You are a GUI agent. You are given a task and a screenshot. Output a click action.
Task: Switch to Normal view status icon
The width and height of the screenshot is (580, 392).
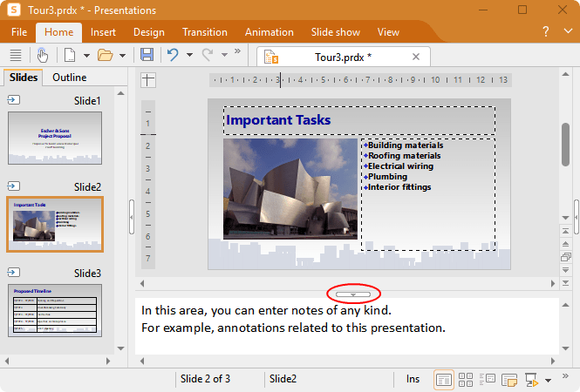[x=444, y=380]
